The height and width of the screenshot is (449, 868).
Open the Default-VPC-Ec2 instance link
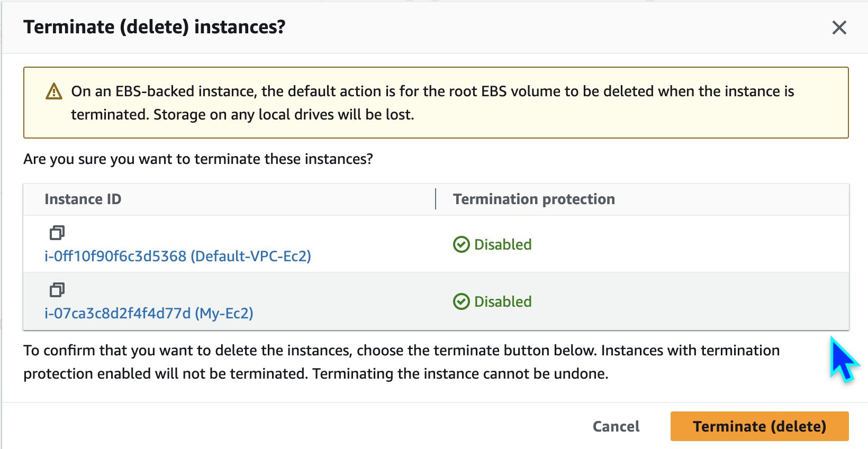(x=177, y=256)
